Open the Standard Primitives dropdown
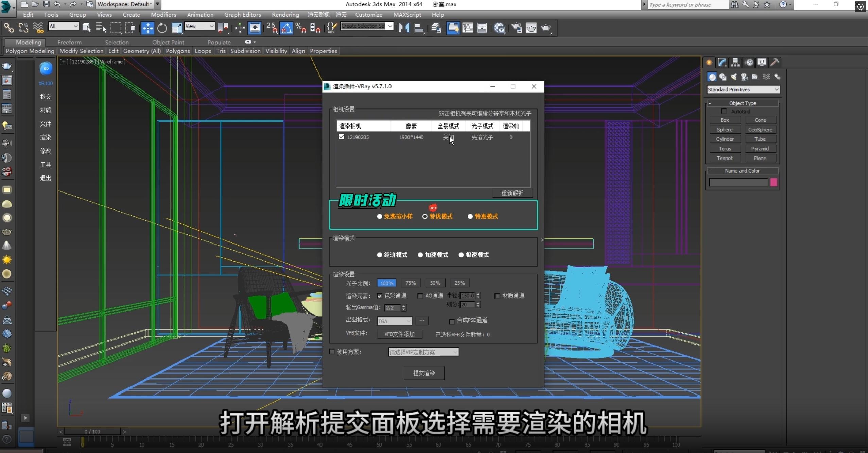The image size is (868, 453). (x=743, y=89)
